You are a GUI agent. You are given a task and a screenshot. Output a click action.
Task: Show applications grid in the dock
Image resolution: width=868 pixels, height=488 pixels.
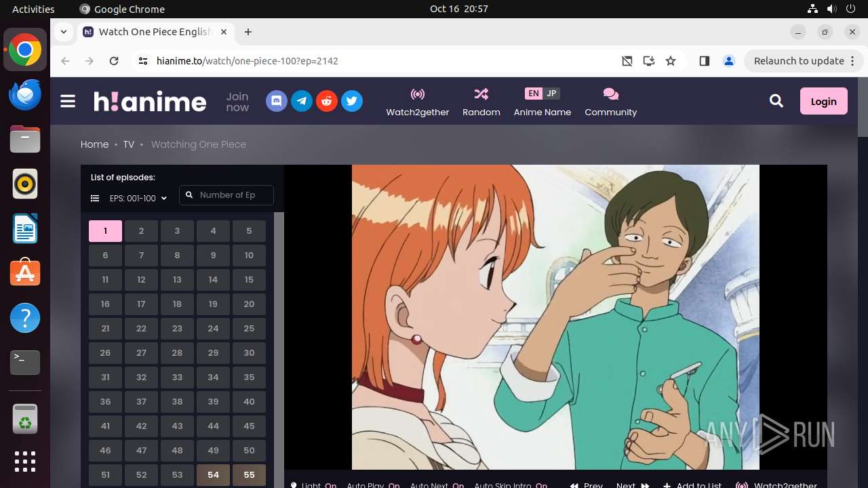[25, 462]
